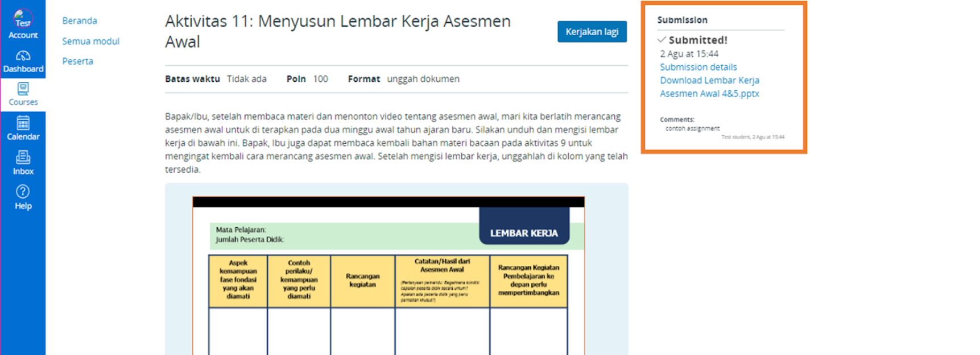Image resolution: width=980 pixels, height=355 pixels.
Task: Open the Account avatar in sidebar
Action: click(23, 18)
